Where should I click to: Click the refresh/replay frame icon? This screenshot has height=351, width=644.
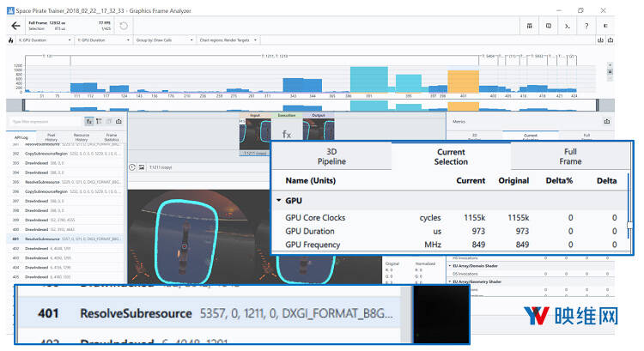(125, 26)
